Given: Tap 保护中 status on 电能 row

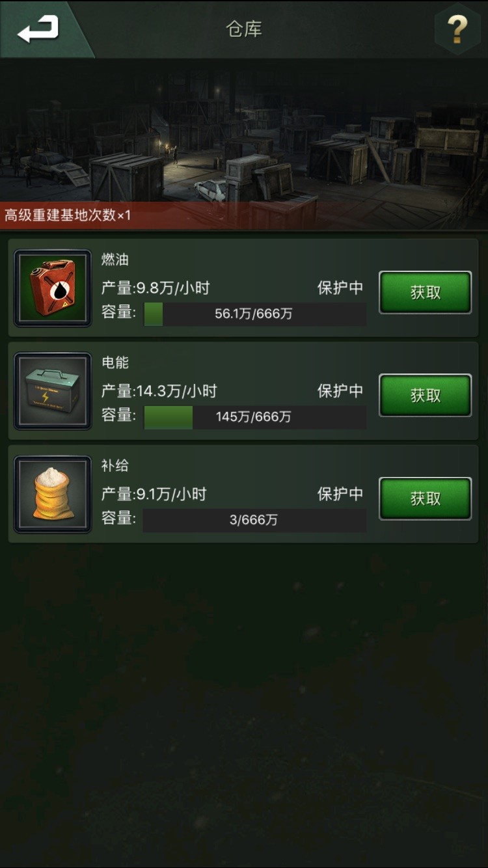Looking at the screenshot, I should coord(340,391).
